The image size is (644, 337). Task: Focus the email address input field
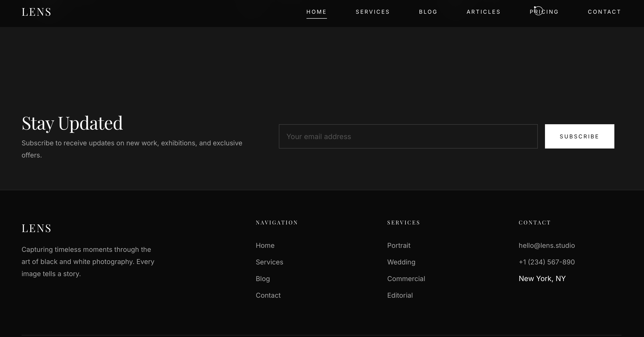pyautogui.click(x=408, y=136)
